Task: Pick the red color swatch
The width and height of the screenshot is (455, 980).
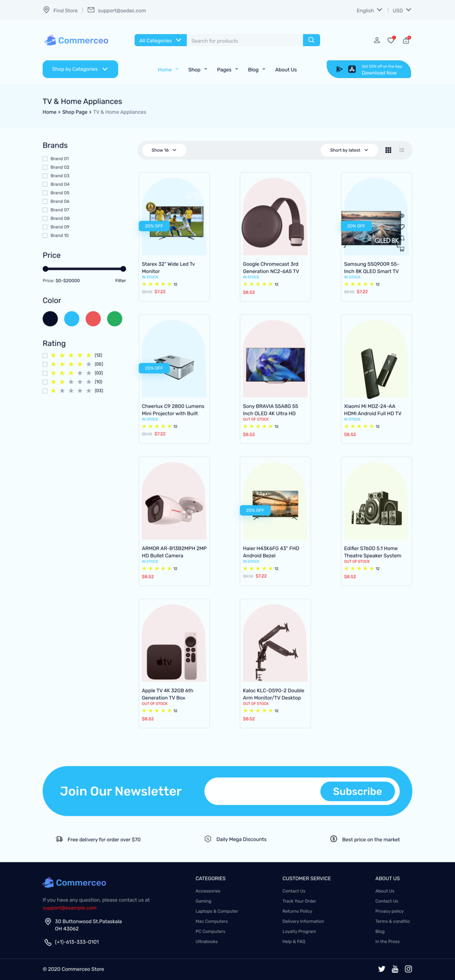Action: pos(93,319)
